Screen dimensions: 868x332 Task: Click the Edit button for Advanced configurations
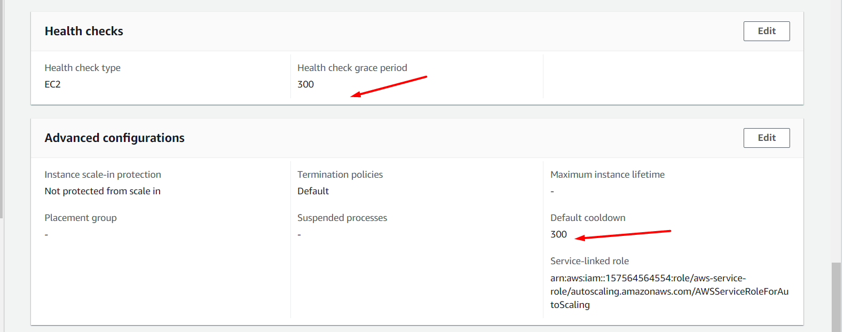[766, 138]
